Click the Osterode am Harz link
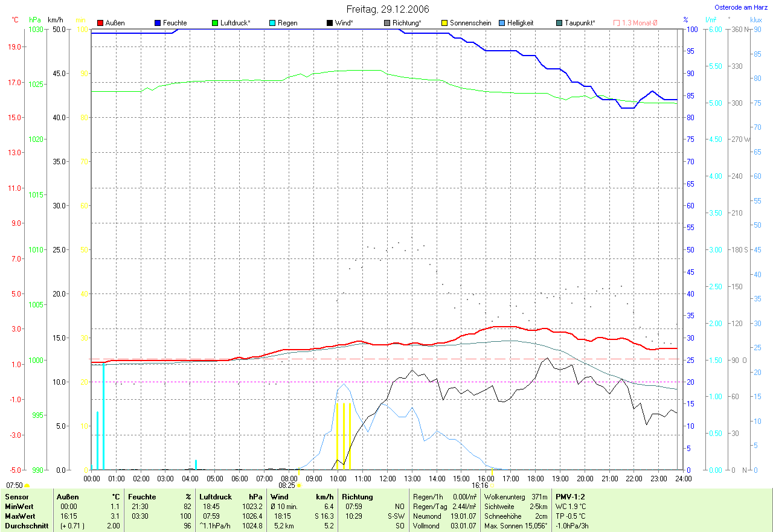773x532 pixels. pos(742,8)
